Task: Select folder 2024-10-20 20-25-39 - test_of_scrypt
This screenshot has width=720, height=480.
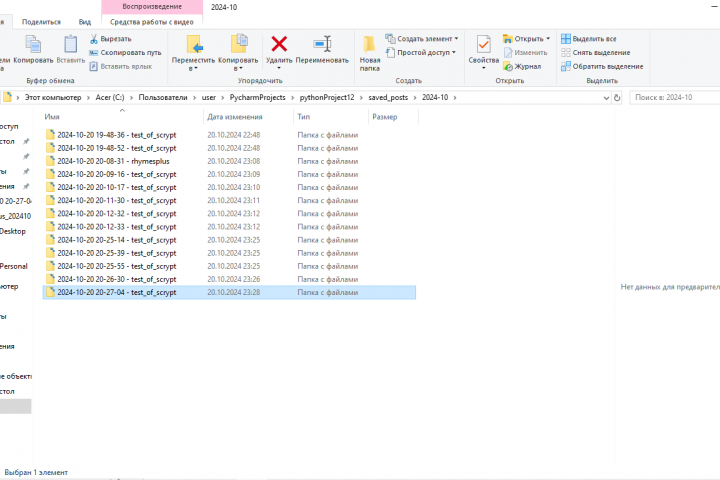Action: (x=117, y=253)
